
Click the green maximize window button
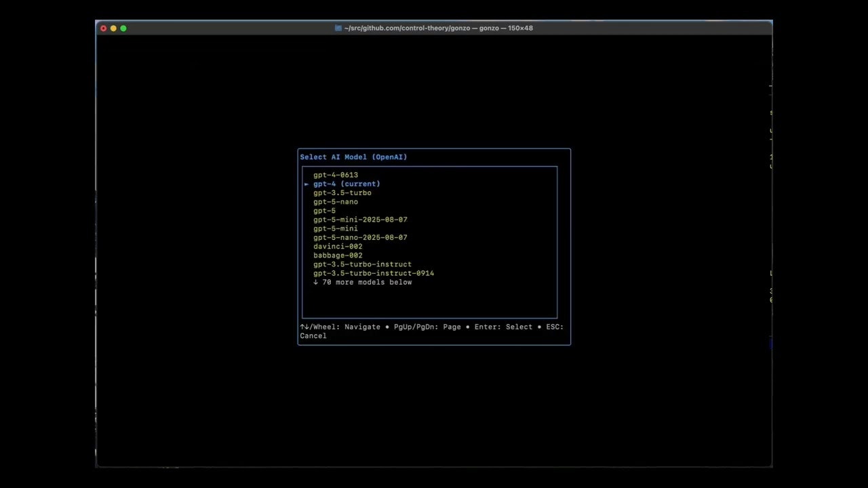tap(123, 28)
